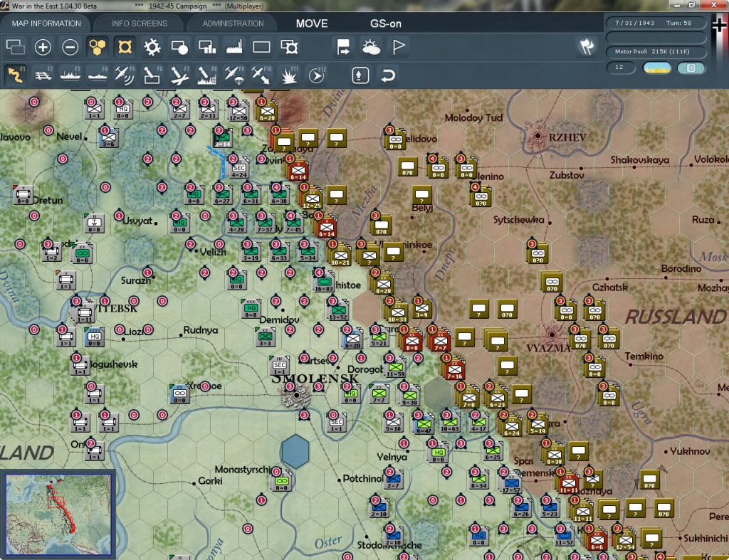Open the INFO SCREENS tab
Viewport: 729px width, 560px height.
(139, 23)
